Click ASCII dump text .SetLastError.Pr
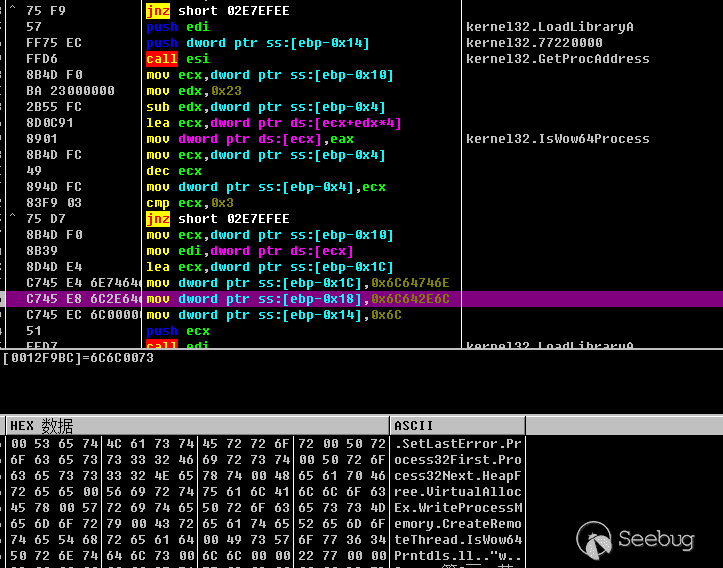 tap(457, 444)
